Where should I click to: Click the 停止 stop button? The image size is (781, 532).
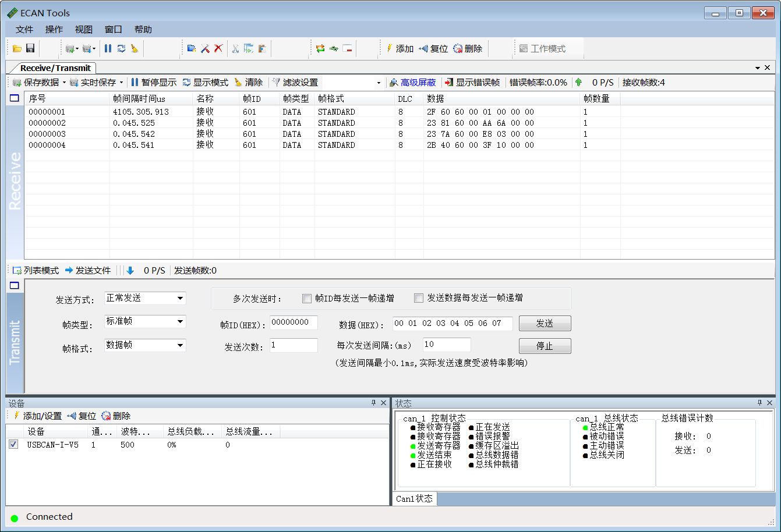point(545,346)
